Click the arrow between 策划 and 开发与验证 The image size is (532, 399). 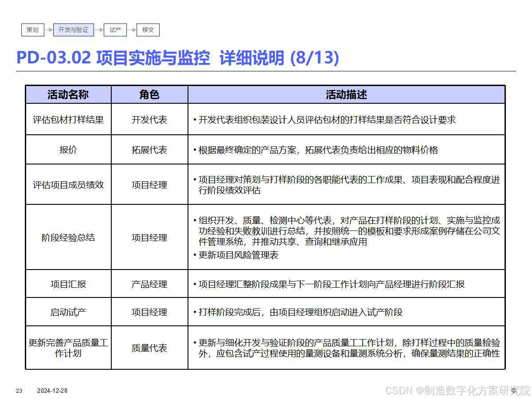(x=49, y=30)
